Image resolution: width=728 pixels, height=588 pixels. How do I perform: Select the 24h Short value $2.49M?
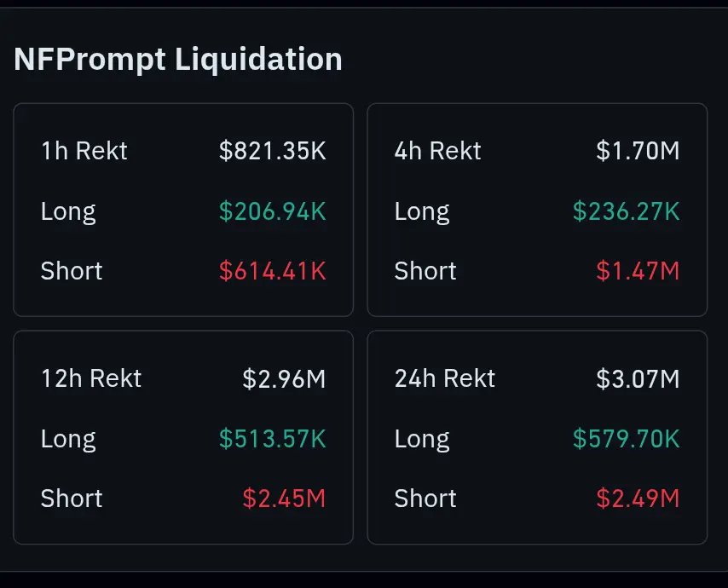[638, 499]
